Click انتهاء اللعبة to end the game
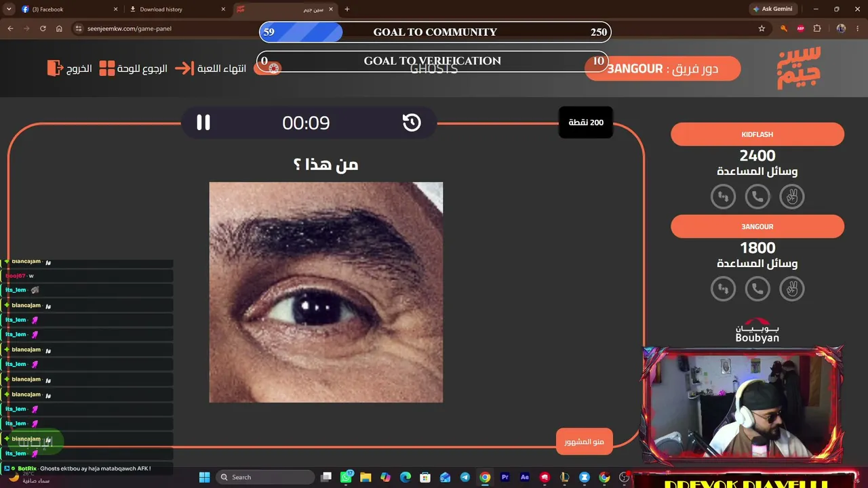Viewport: 868px width, 488px height. pos(211,68)
